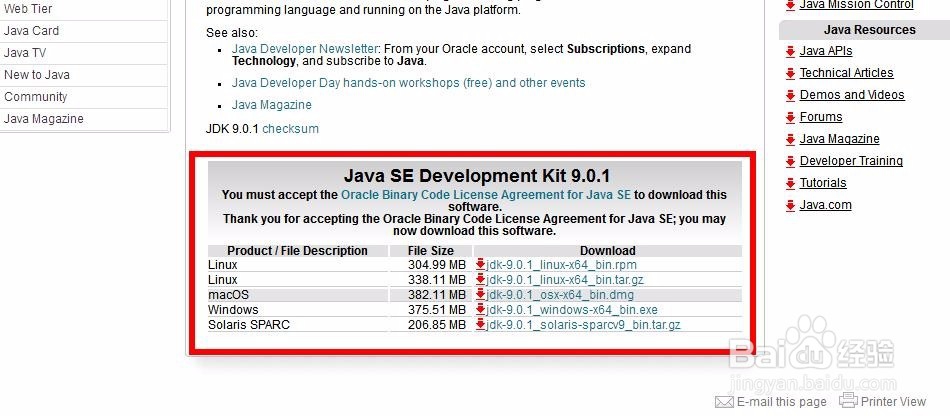Open Demos and Videos resource link
The height and width of the screenshot is (416, 950).
tap(852, 95)
